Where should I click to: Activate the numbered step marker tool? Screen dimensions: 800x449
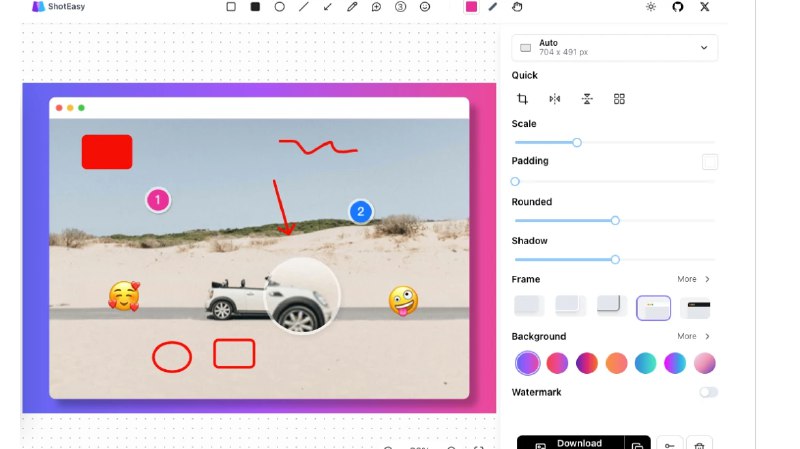[x=401, y=7]
